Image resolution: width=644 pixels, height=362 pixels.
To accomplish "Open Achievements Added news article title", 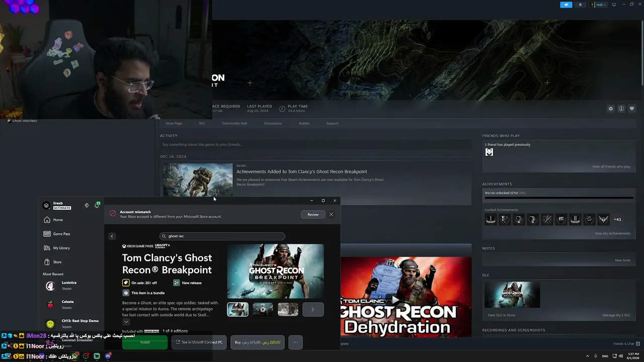I will coord(302,171).
